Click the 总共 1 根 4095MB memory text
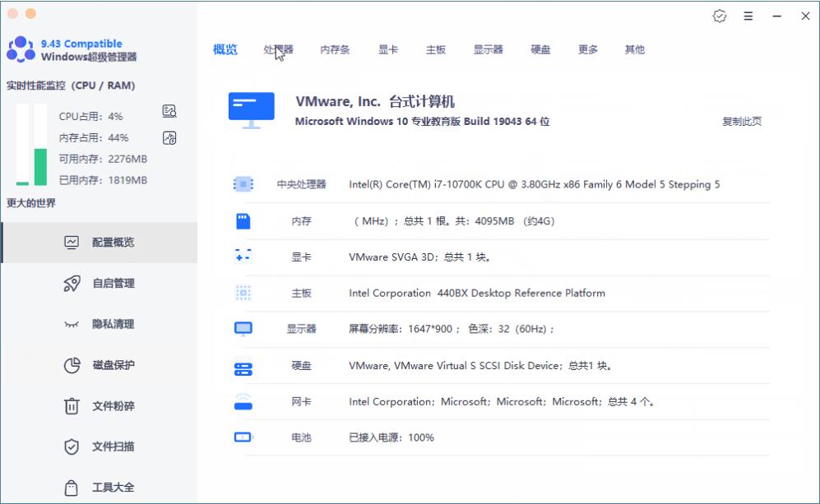 455,221
